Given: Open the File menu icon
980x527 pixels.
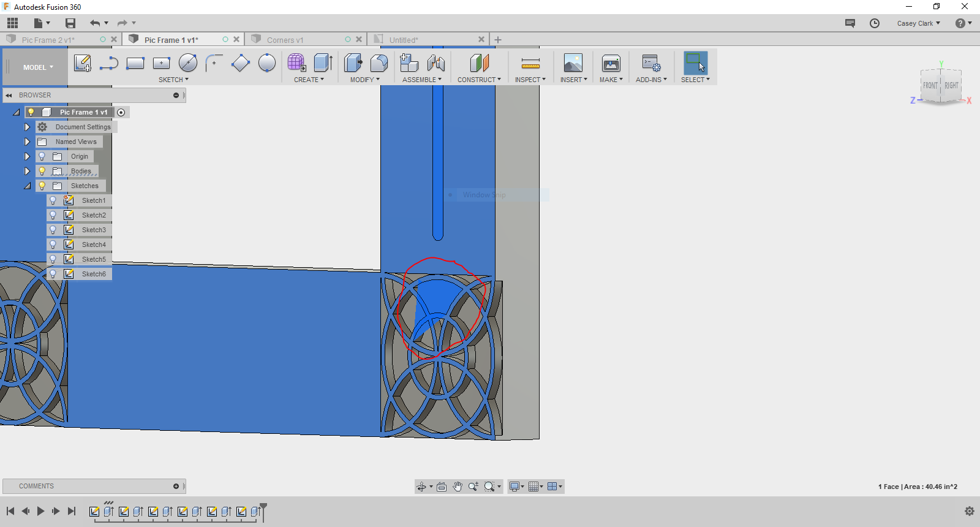Looking at the screenshot, I should click(41, 23).
